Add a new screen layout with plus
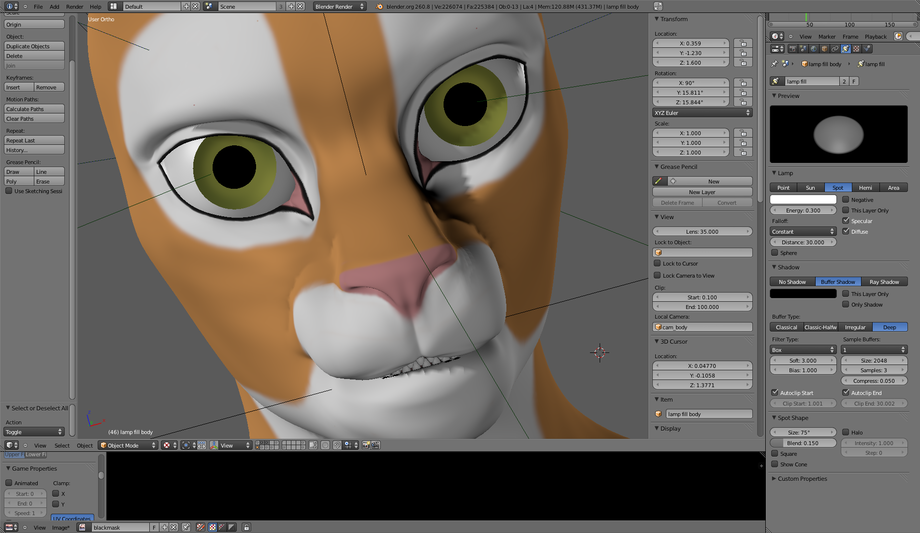The height and width of the screenshot is (533, 920). click(186, 6)
